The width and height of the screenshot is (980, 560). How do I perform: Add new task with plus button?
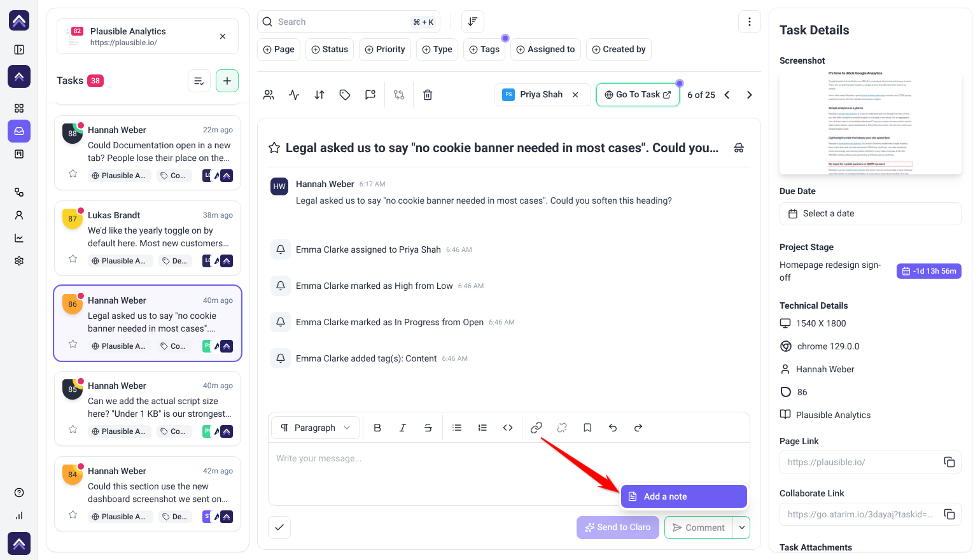tap(227, 81)
